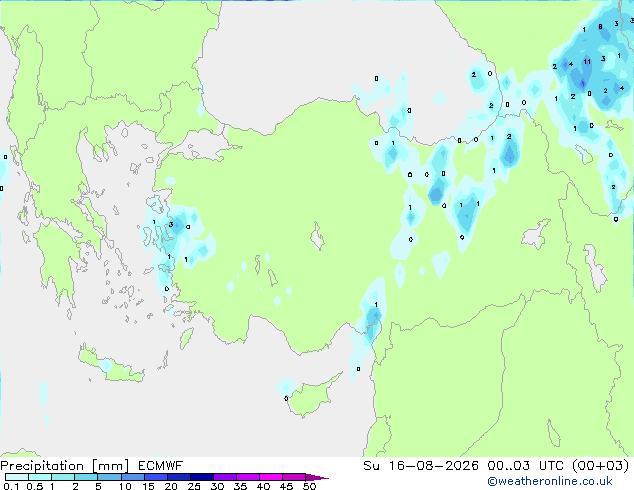Click the "0.1" legend scale label
The image size is (634, 490).
click(x=11, y=486)
